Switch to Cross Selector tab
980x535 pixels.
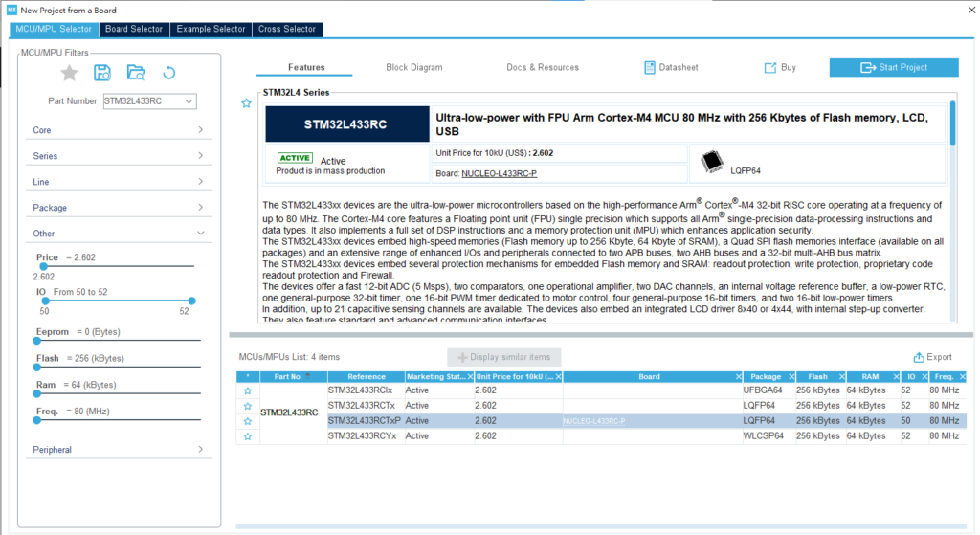[x=287, y=30]
